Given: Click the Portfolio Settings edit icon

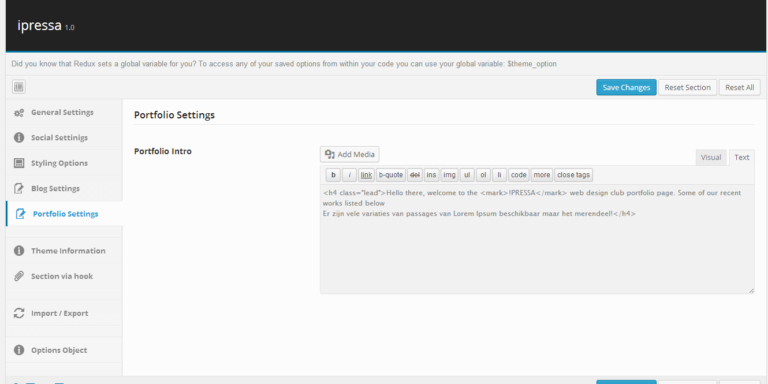Looking at the screenshot, I should point(20,214).
